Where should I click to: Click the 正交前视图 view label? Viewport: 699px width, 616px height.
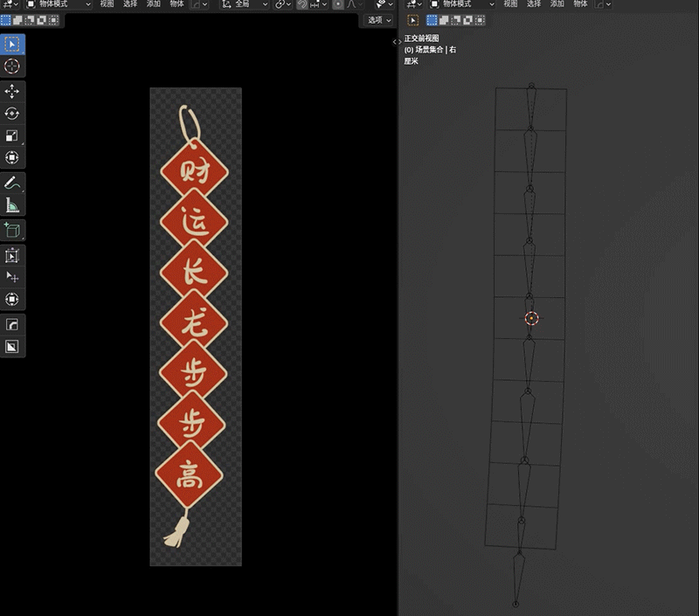422,38
